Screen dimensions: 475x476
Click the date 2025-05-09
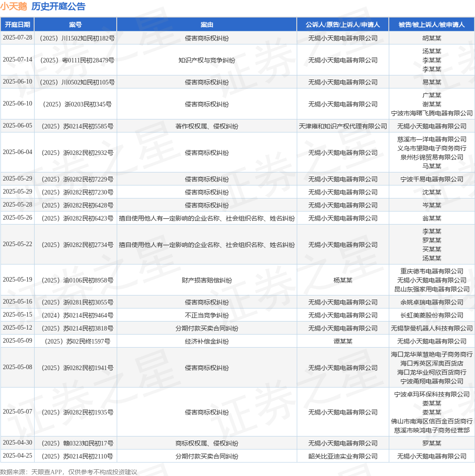pyautogui.click(x=18, y=341)
